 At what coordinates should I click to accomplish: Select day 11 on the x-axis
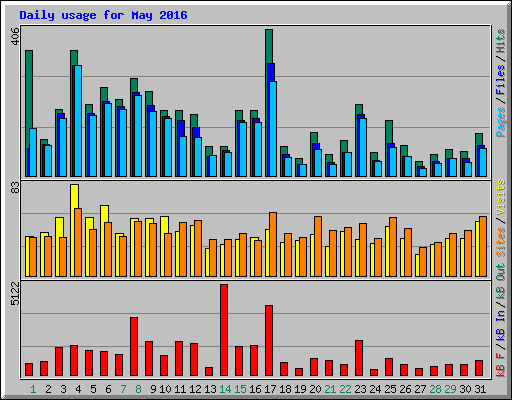point(180,389)
